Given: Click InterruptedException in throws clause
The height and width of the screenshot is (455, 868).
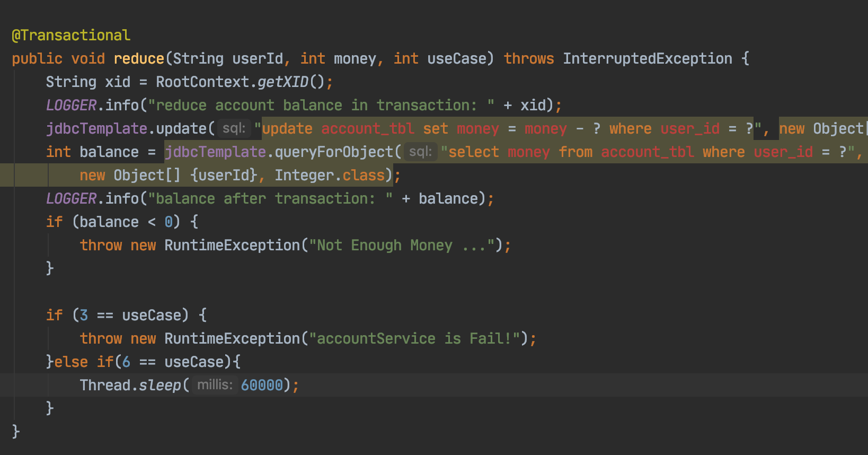Looking at the screenshot, I should (648, 59).
